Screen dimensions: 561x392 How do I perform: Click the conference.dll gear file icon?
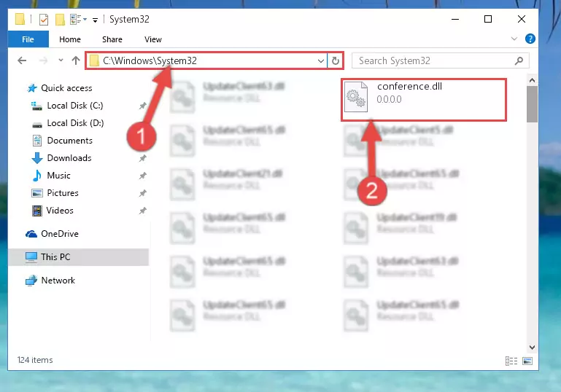tap(356, 97)
